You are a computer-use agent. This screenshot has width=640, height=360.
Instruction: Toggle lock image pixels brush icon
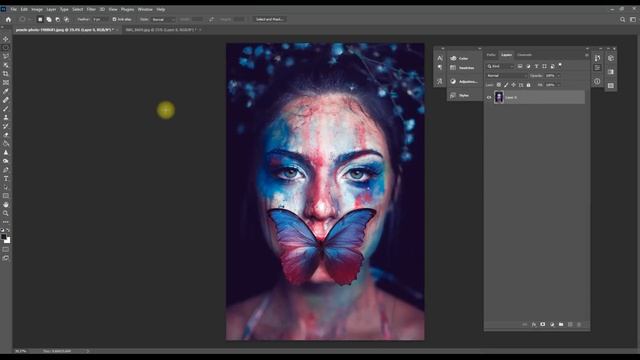click(x=506, y=85)
